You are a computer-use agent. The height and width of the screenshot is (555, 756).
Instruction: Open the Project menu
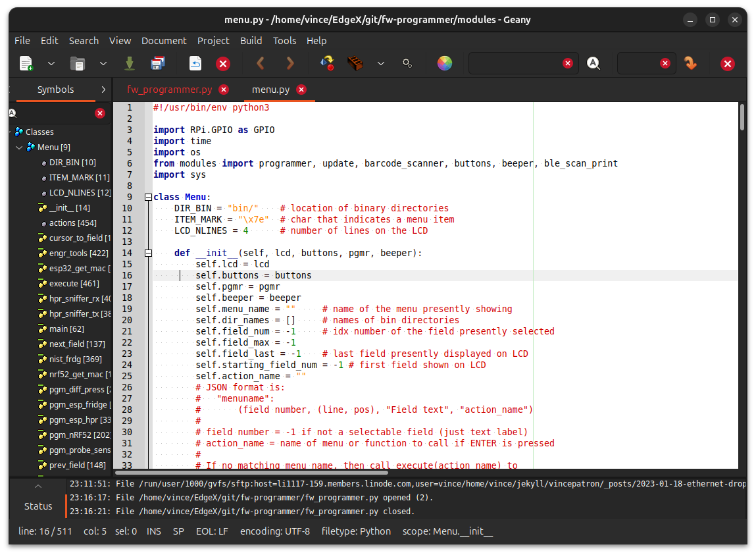(213, 41)
